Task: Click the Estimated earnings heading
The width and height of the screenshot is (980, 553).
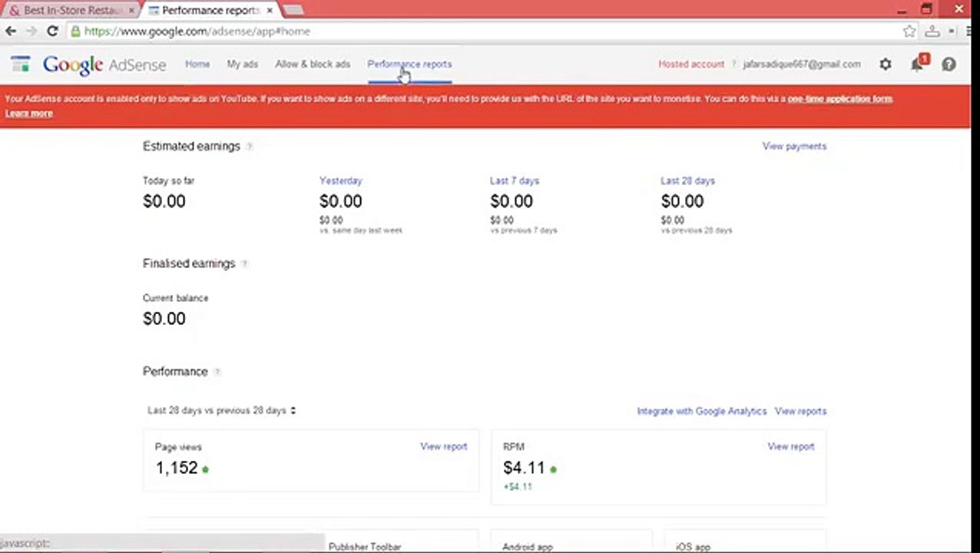Action: 191,147
